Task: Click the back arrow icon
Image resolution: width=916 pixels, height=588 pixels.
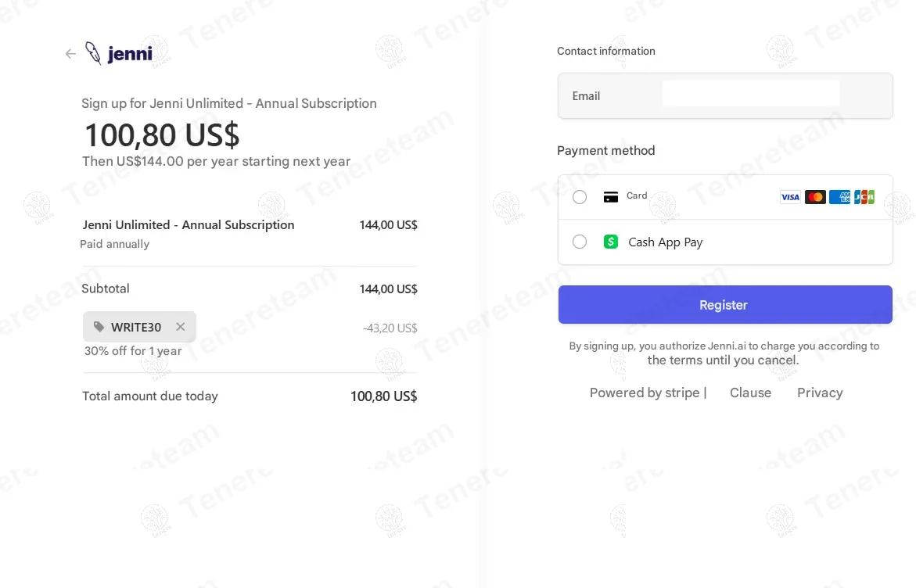Action: (70, 53)
